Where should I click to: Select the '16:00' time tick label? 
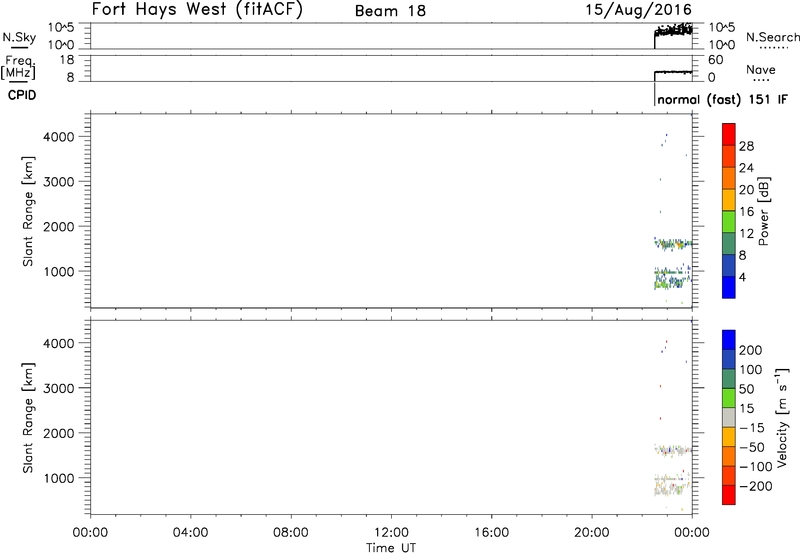point(491,533)
